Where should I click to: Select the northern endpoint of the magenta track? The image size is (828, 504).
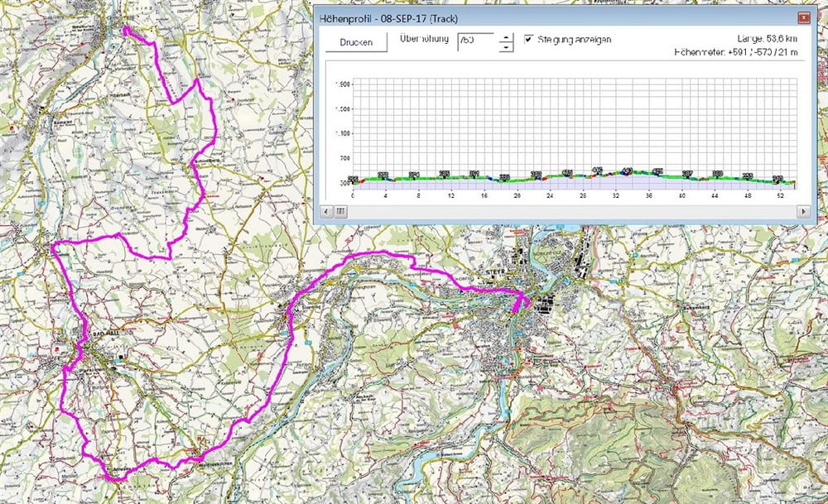[x=125, y=28]
